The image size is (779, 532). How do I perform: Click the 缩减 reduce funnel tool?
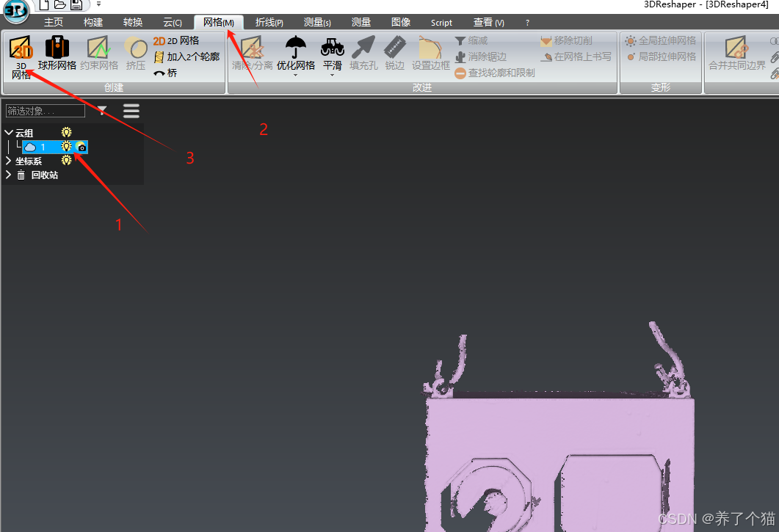471,41
